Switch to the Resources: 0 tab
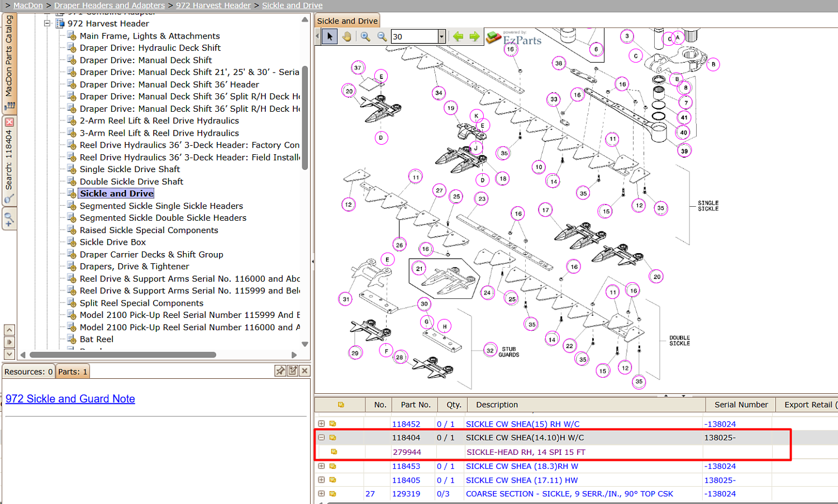 (28, 372)
